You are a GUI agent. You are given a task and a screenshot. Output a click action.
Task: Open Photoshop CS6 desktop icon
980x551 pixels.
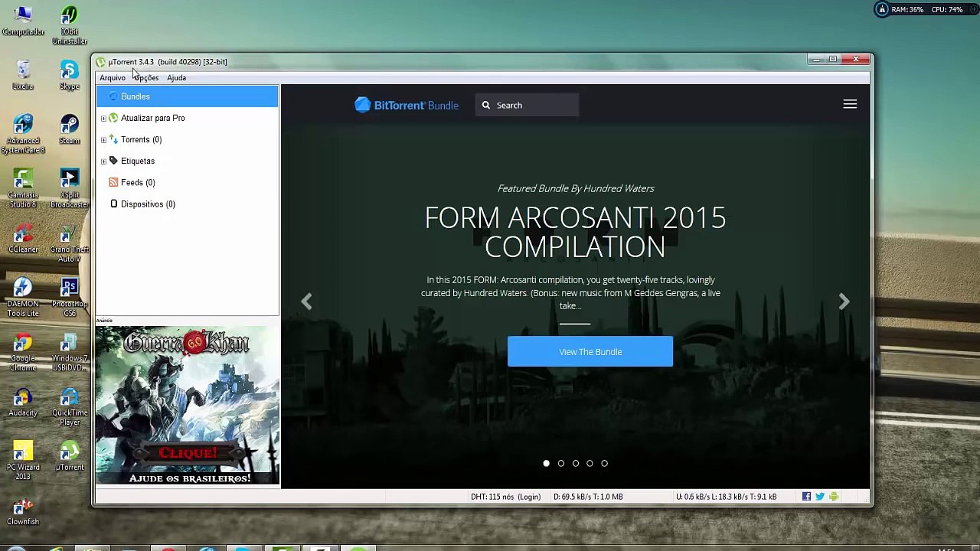click(69, 297)
